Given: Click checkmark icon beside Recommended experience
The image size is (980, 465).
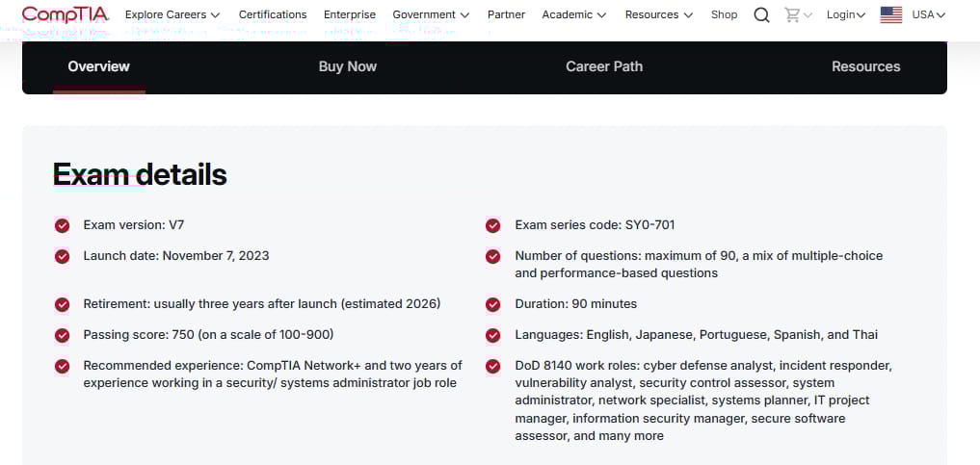Looking at the screenshot, I should tap(62, 367).
